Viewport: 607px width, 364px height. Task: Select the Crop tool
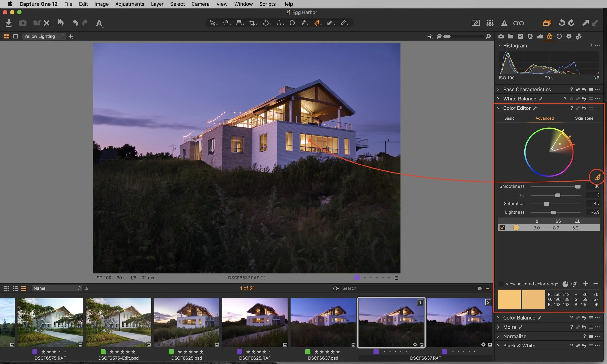coord(253,23)
